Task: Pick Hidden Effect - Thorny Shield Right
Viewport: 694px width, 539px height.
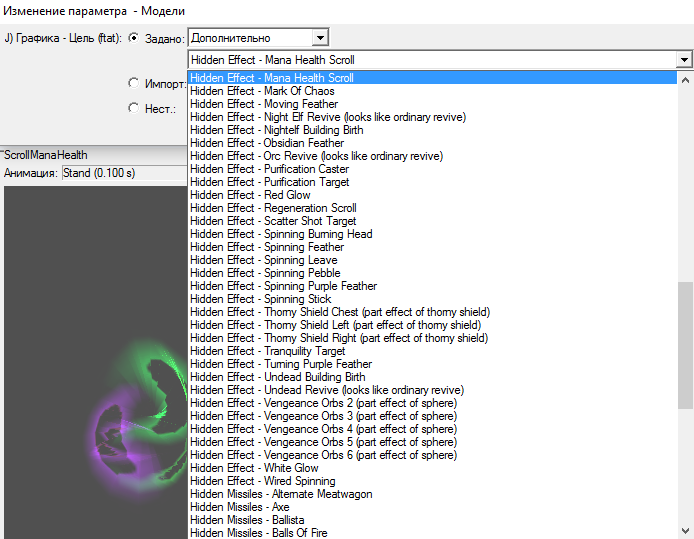Action: 432,338
